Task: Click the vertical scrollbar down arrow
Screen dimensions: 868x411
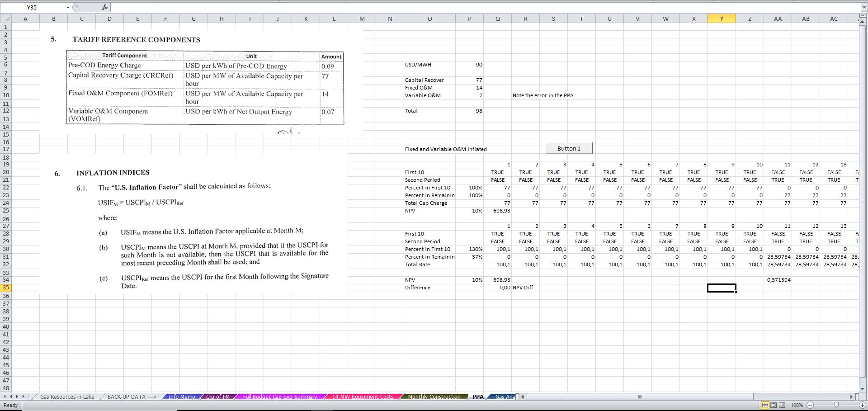Action: [862, 388]
